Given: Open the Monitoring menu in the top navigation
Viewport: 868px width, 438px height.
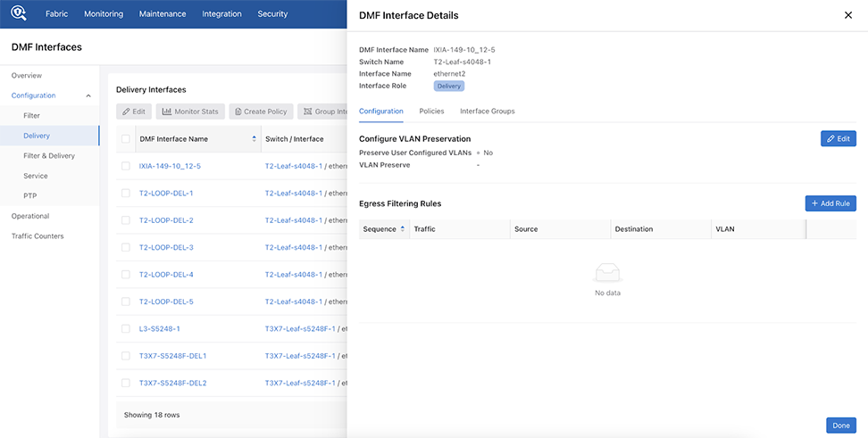Looking at the screenshot, I should [104, 13].
